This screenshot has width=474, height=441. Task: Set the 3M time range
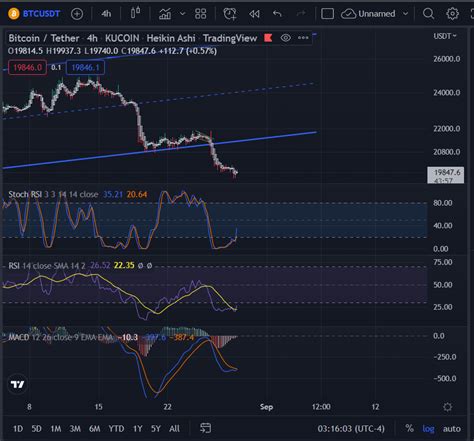75,429
